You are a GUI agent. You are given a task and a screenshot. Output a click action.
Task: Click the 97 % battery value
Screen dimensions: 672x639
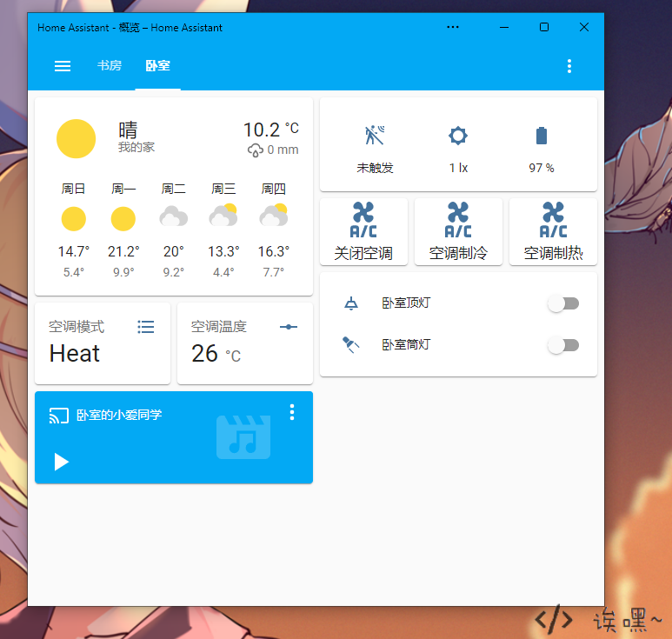click(x=542, y=168)
